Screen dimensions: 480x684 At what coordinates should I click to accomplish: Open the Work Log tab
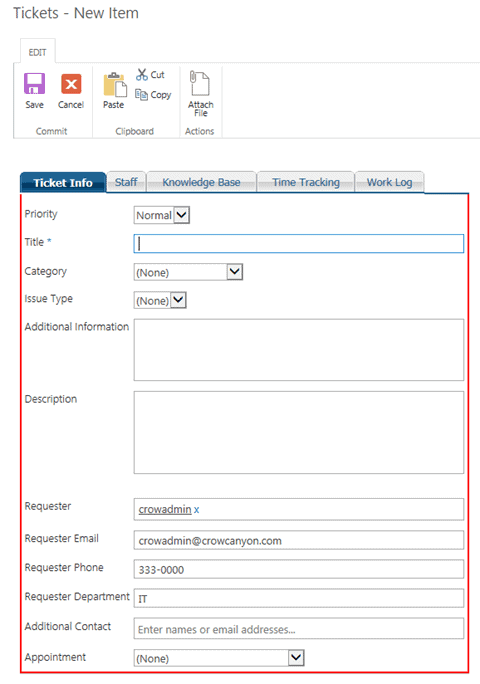click(389, 182)
